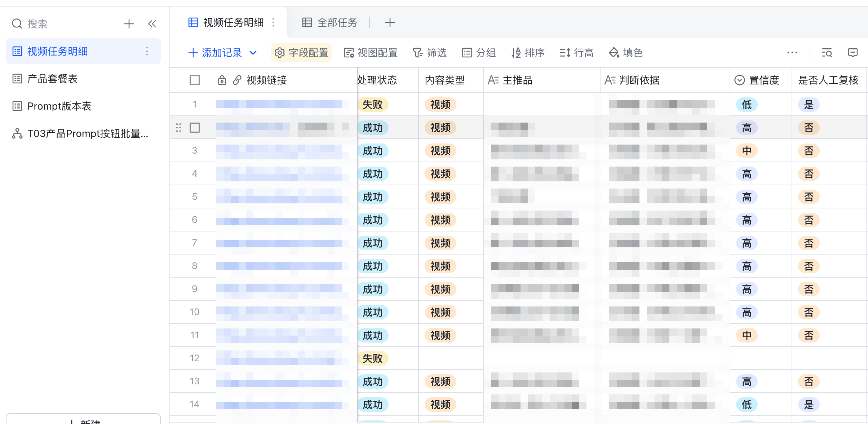Add a new view with plus icon
This screenshot has width=868, height=424.
click(390, 22)
